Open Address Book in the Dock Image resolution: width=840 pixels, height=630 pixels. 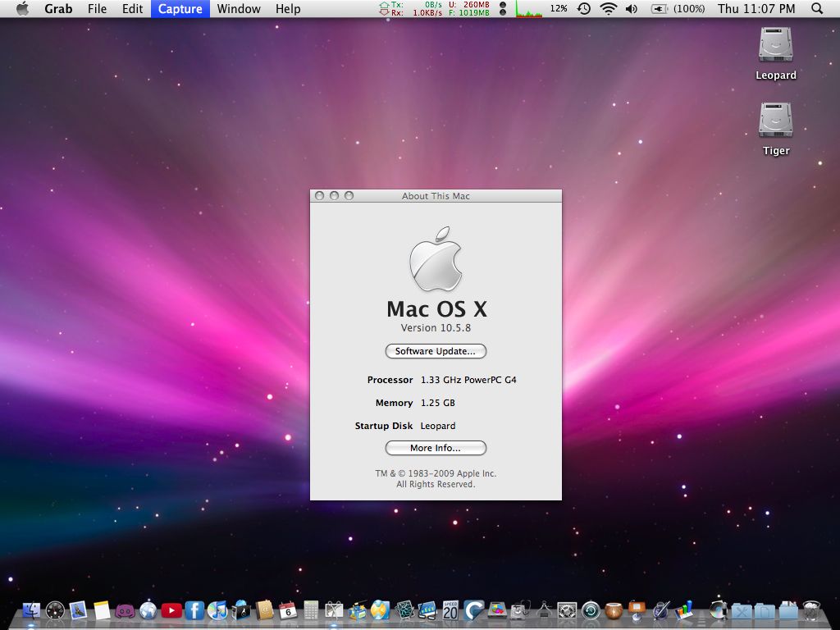265,610
